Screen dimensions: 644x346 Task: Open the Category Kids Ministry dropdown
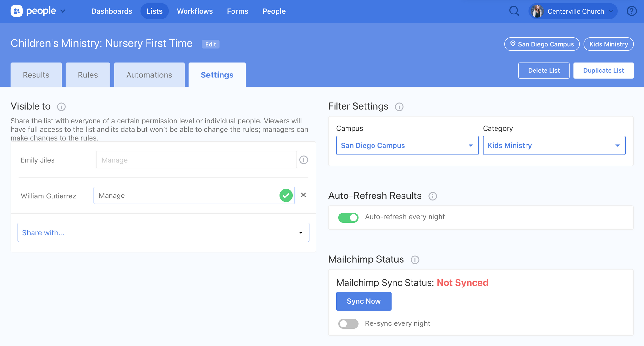click(554, 145)
